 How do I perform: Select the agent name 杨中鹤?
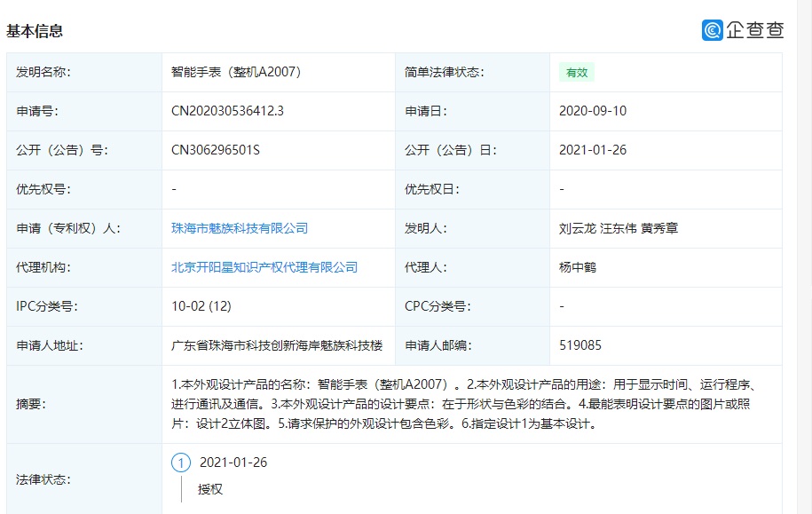click(x=578, y=267)
